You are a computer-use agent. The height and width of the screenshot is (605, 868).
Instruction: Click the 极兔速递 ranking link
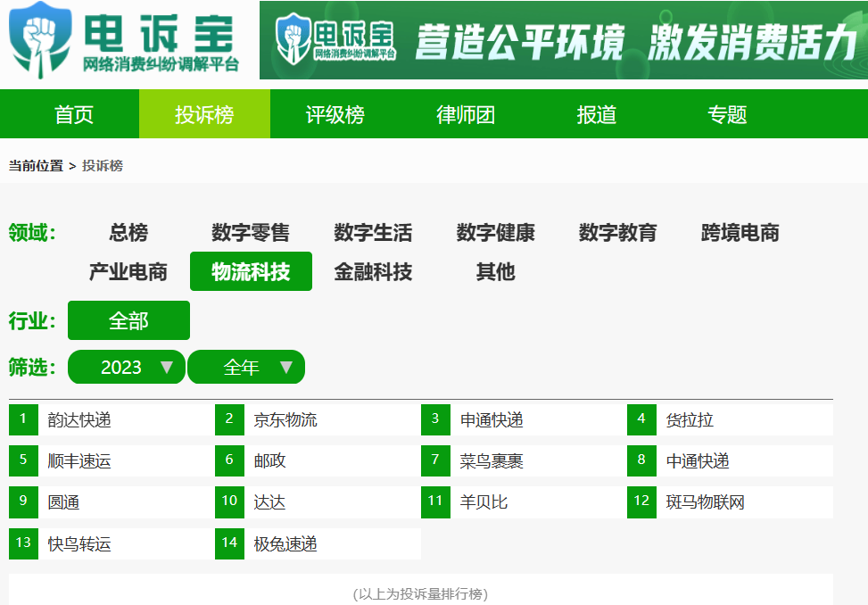285,544
